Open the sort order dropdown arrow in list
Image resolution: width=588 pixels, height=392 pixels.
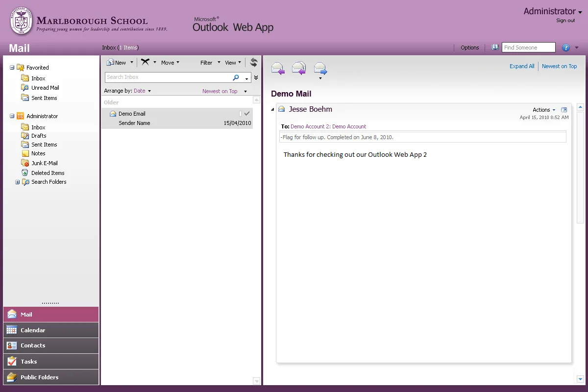(x=245, y=92)
